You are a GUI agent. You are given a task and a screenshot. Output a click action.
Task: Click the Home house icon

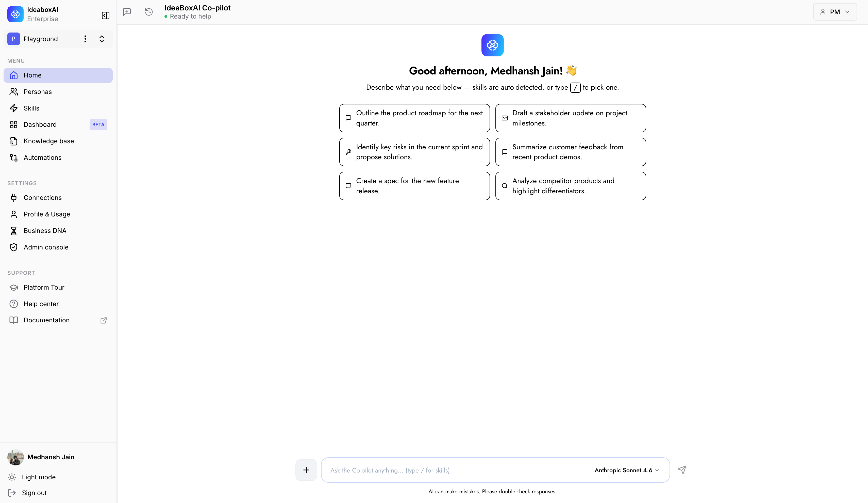(14, 75)
